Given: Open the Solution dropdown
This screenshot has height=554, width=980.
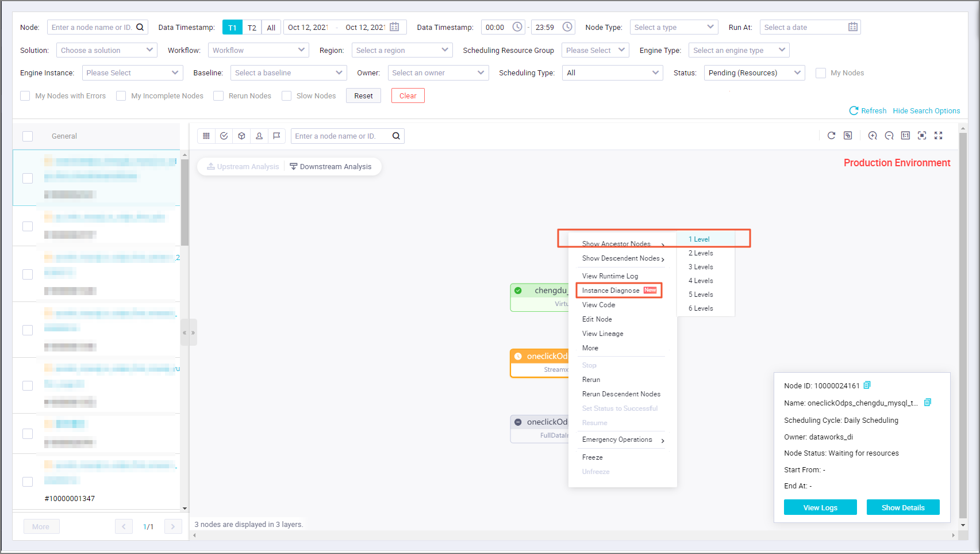Looking at the screenshot, I should 107,50.
